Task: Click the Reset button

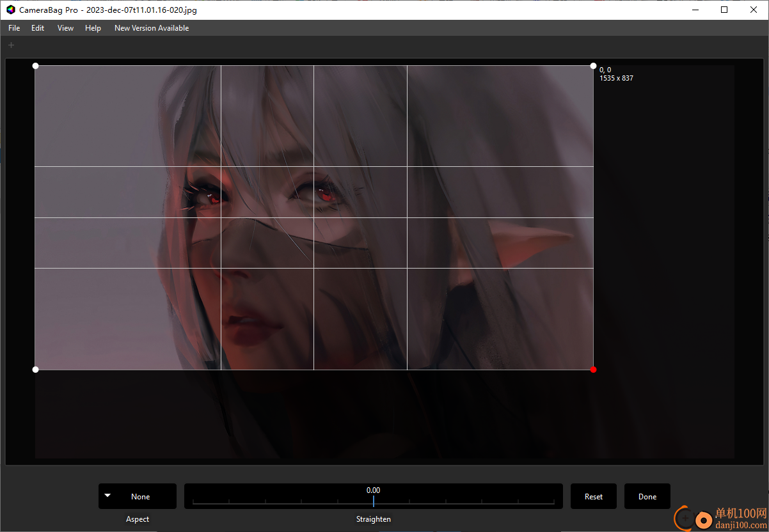Action: (594, 496)
